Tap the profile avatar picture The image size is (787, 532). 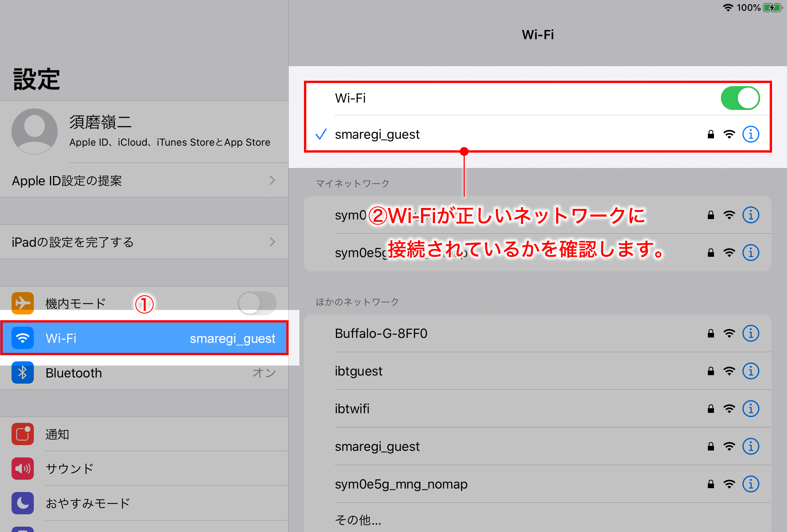35,131
